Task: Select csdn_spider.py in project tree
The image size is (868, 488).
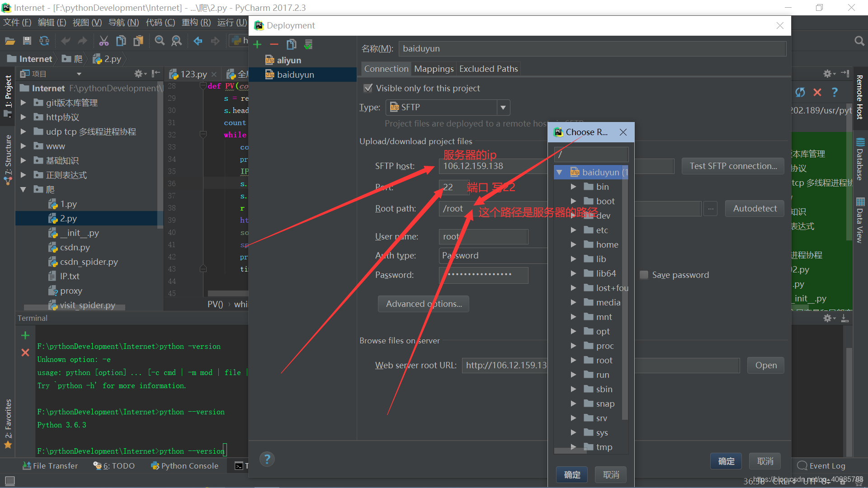Action: tap(89, 262)
